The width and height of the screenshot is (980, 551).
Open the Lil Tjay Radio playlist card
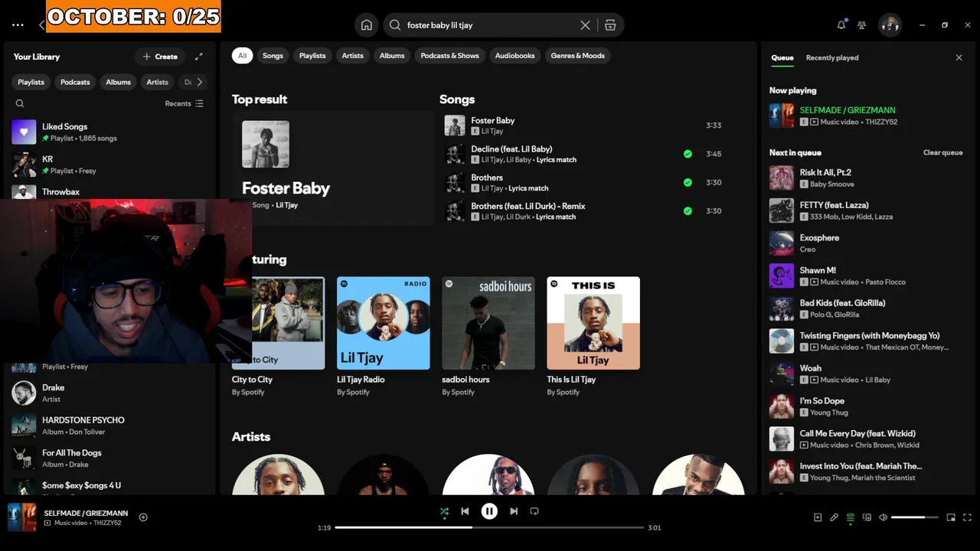[384, 337]
